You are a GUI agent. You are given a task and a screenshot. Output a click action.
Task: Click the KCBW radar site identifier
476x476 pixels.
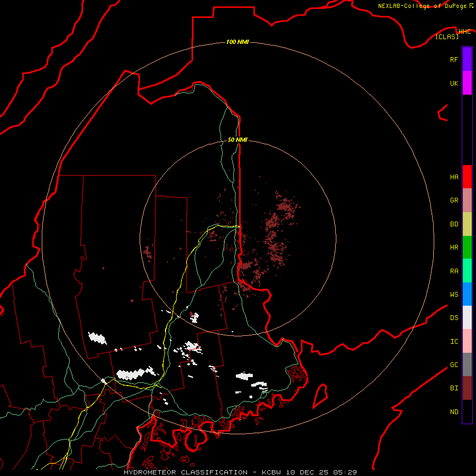coord(272,472)
